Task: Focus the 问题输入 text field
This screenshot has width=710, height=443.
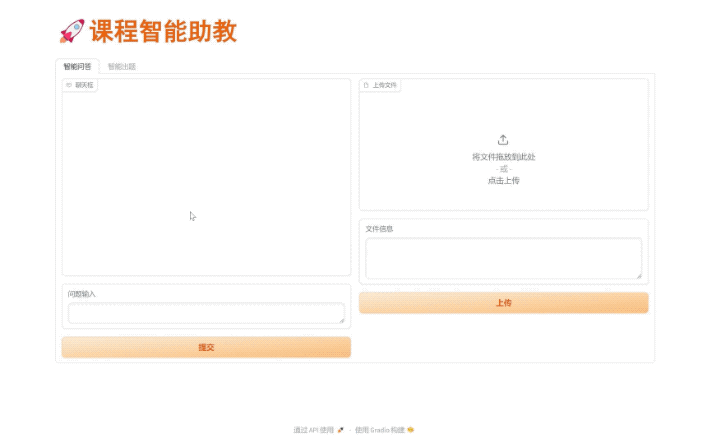Action: (x=205, y=313)
